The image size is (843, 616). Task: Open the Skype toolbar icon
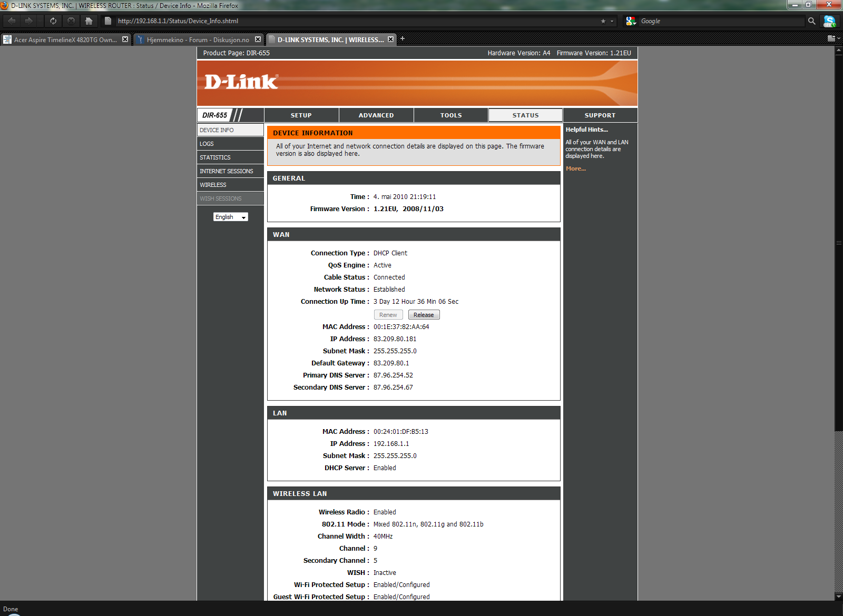click(x=830, y=22)
